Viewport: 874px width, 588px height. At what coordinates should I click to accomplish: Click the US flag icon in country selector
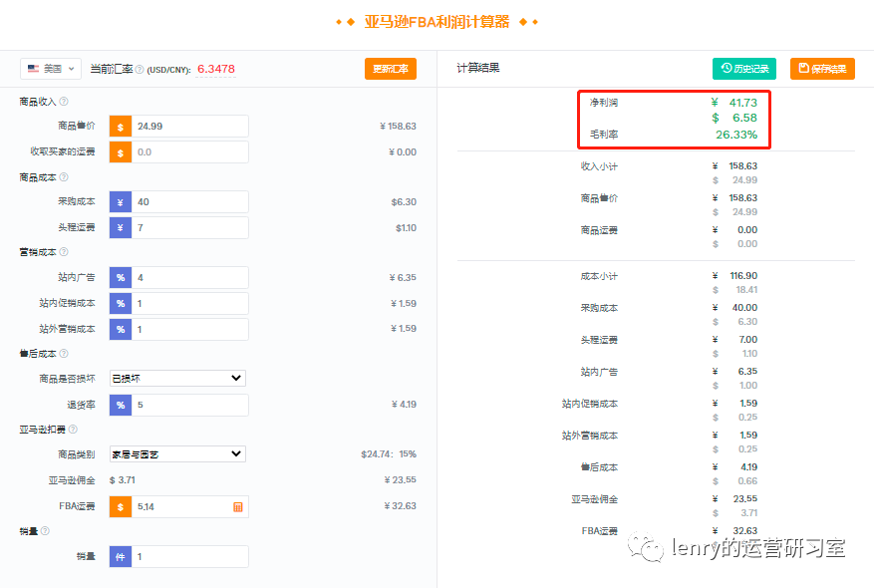pyautogui.click(x=32, y=68)
